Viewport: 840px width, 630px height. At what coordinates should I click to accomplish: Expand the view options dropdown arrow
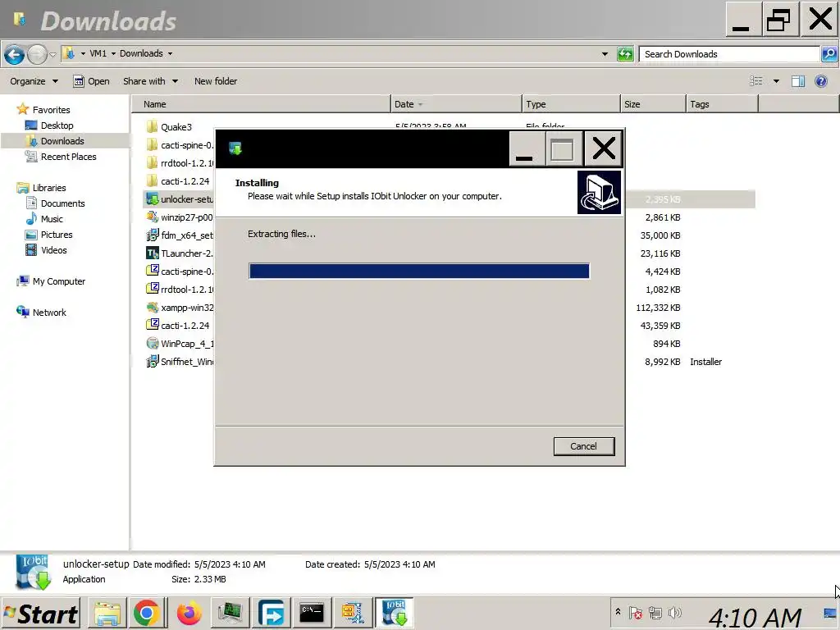(776, 81)
